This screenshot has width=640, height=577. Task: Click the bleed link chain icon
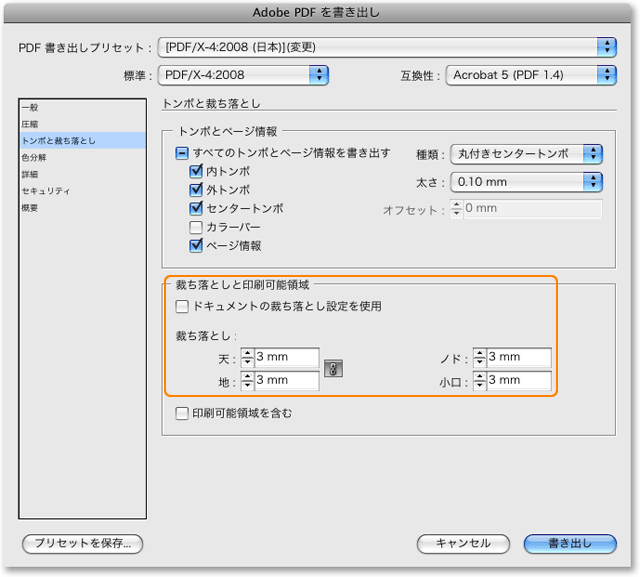334,369
